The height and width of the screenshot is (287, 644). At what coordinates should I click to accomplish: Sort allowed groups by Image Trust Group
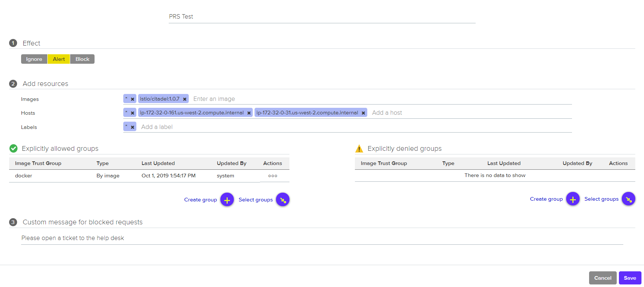[38, 163]
